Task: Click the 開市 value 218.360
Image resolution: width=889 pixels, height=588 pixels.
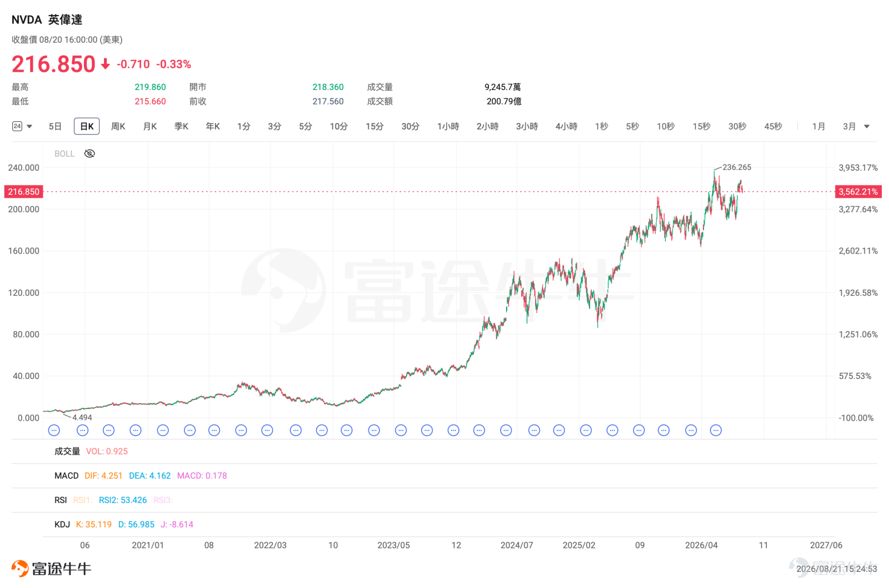Action: pos(328,87)
